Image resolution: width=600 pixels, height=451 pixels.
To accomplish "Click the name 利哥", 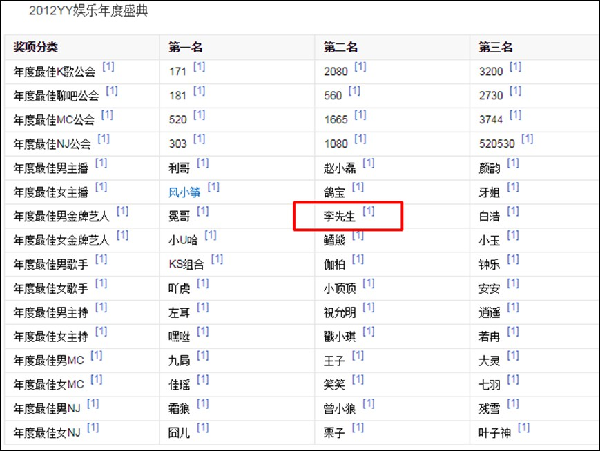I will pyautogui.click(x=179, y=168).
